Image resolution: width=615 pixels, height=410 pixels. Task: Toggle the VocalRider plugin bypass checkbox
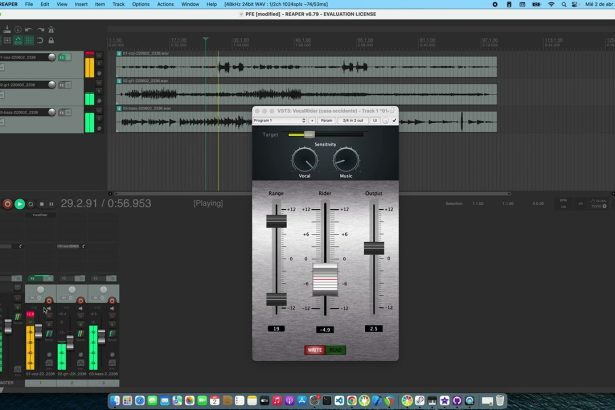coord(395,120)
